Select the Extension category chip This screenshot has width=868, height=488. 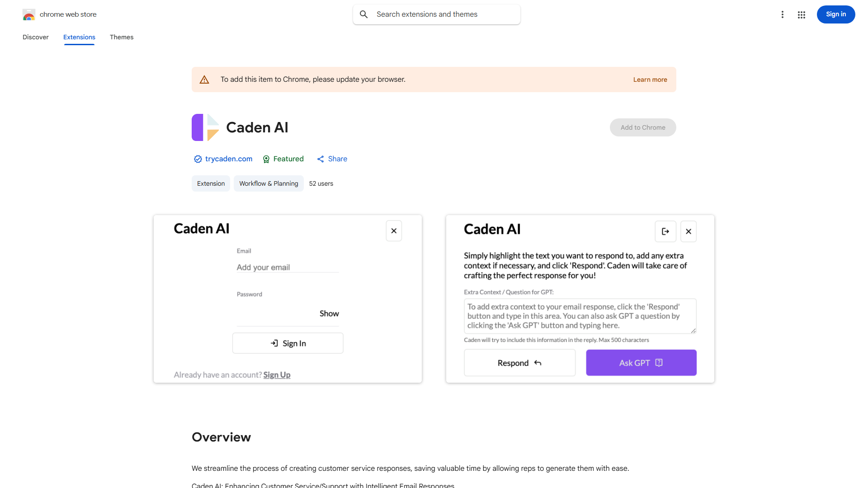(211, 183)
